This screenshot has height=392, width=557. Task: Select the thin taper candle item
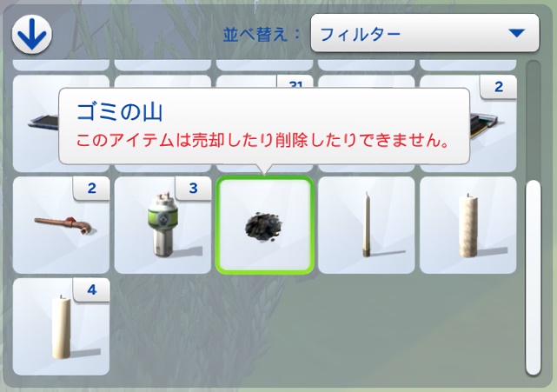click(x=366, y=225)
